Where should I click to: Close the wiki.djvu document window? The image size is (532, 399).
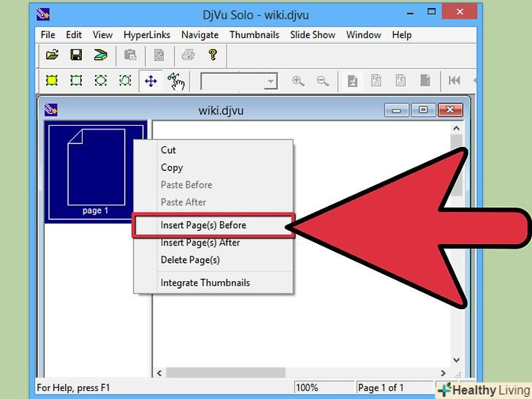[450, 110]
